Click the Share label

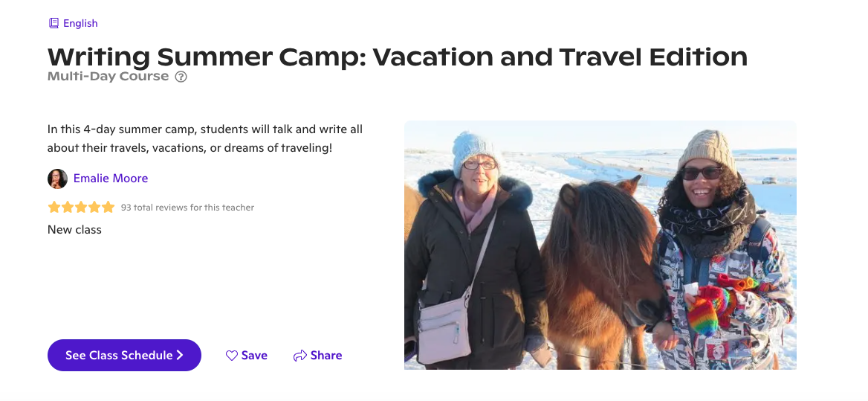pos(326,356)
